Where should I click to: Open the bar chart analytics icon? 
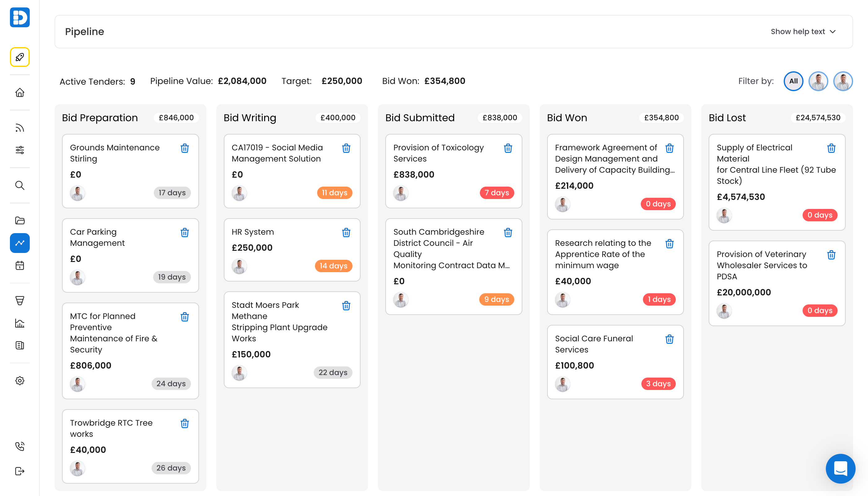20,323
